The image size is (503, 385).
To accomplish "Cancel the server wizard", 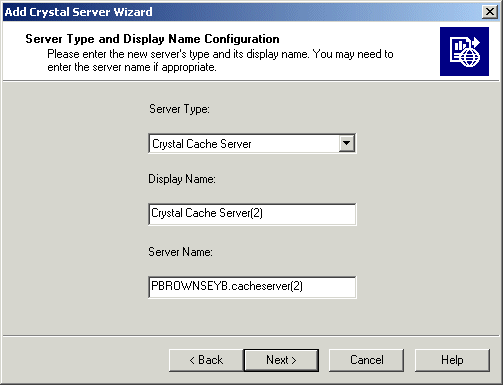I will (366, 360).
